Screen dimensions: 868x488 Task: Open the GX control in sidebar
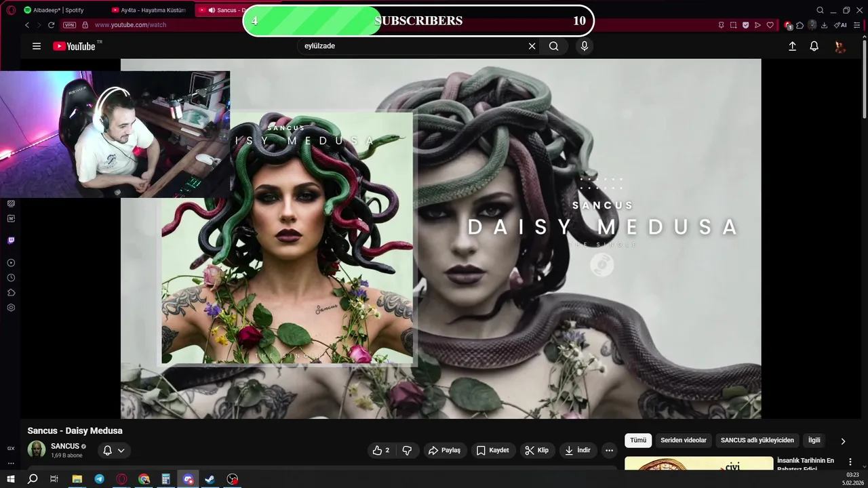tap(11, 448)
